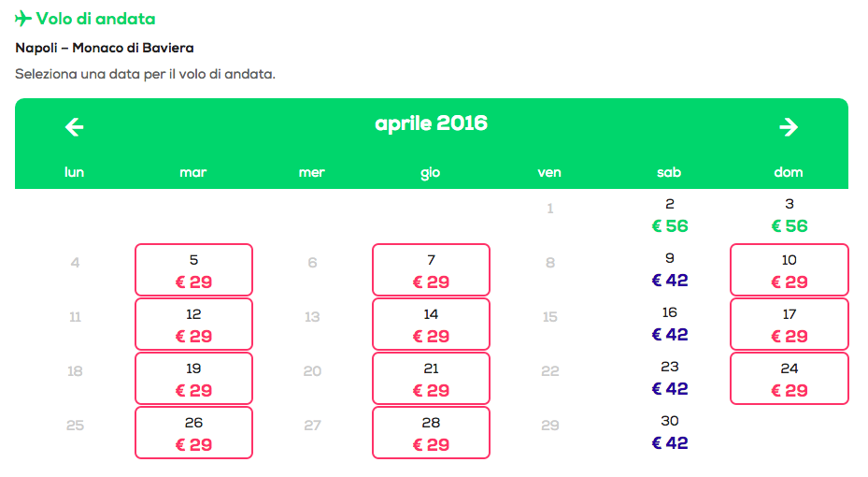Pick Saturday April 16 at € 42
Viewport: 868px width, 477px height.
670,325
